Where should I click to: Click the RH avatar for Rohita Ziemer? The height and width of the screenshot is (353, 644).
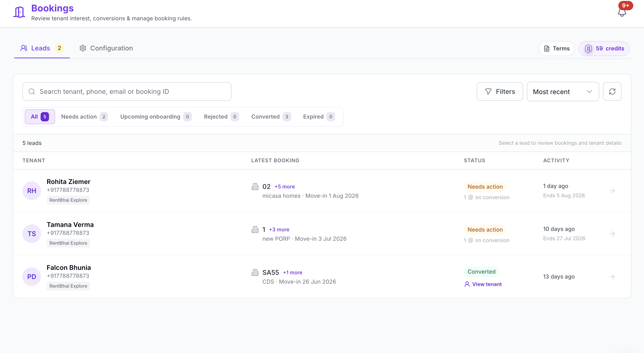(32, 191)
